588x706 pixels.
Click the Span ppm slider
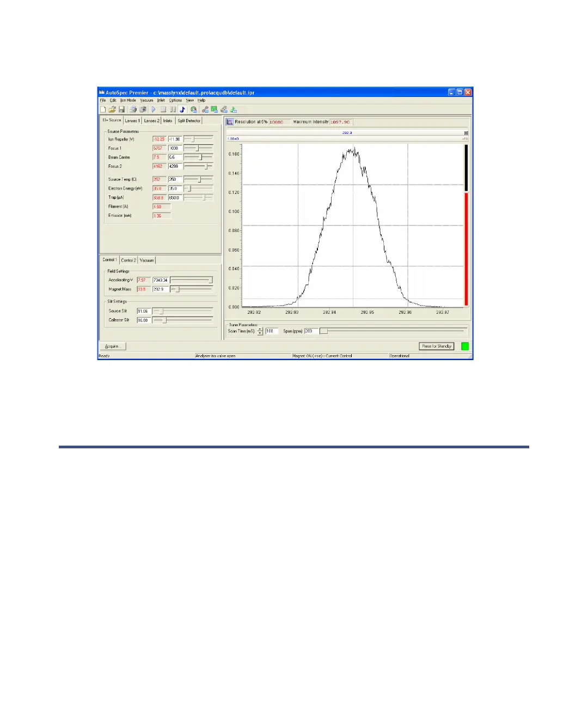coord(393,331)
